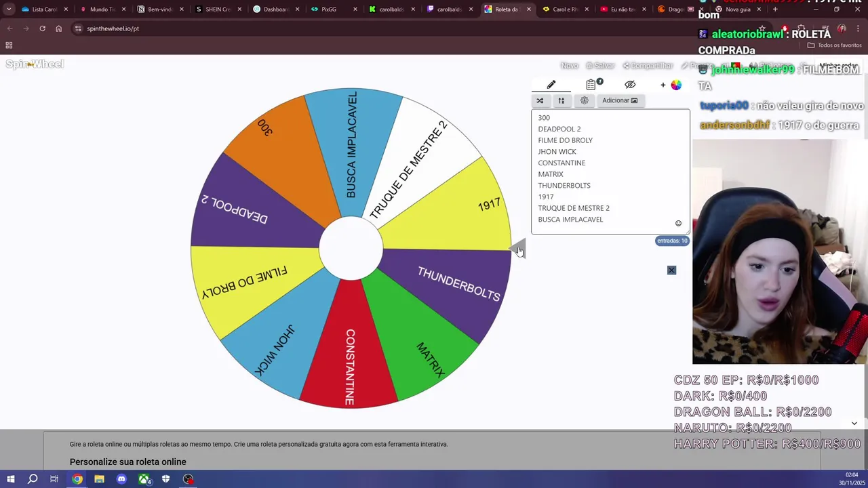Go to the browser home page
The image size is (868, 488).
pyautogui.click(x=58, y=28)
